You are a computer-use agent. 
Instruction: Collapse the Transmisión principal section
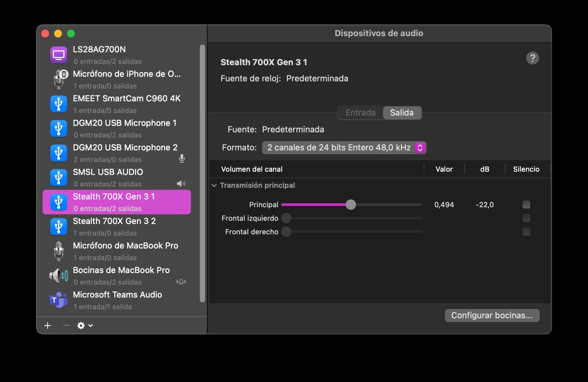(214, 185)
